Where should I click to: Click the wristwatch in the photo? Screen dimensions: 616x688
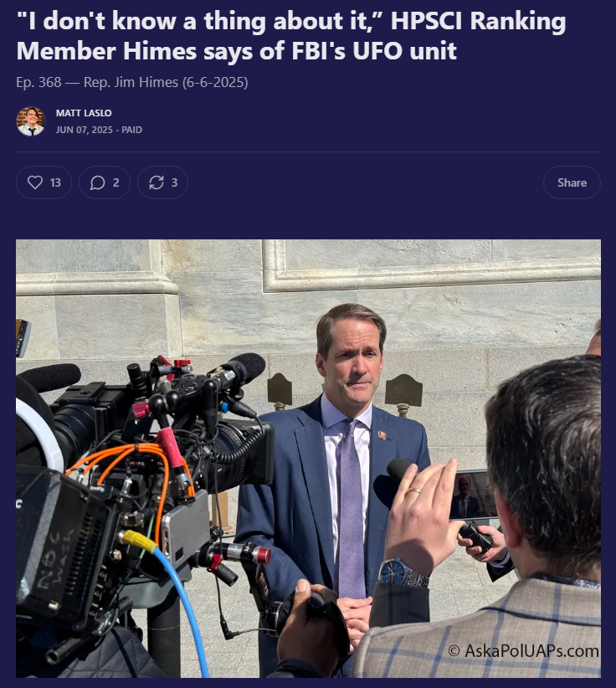click(402, 573)
